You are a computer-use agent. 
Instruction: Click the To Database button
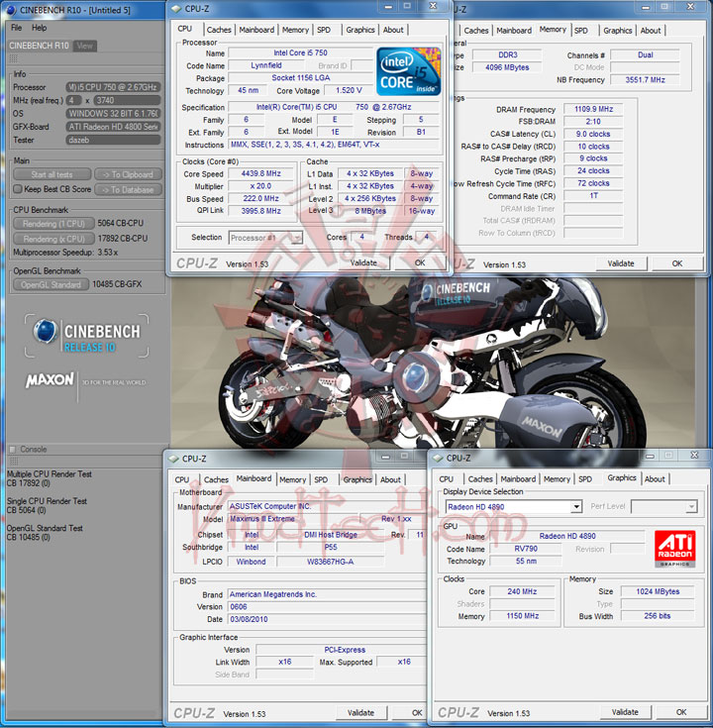pyautogui.click(x=128, y=189)
